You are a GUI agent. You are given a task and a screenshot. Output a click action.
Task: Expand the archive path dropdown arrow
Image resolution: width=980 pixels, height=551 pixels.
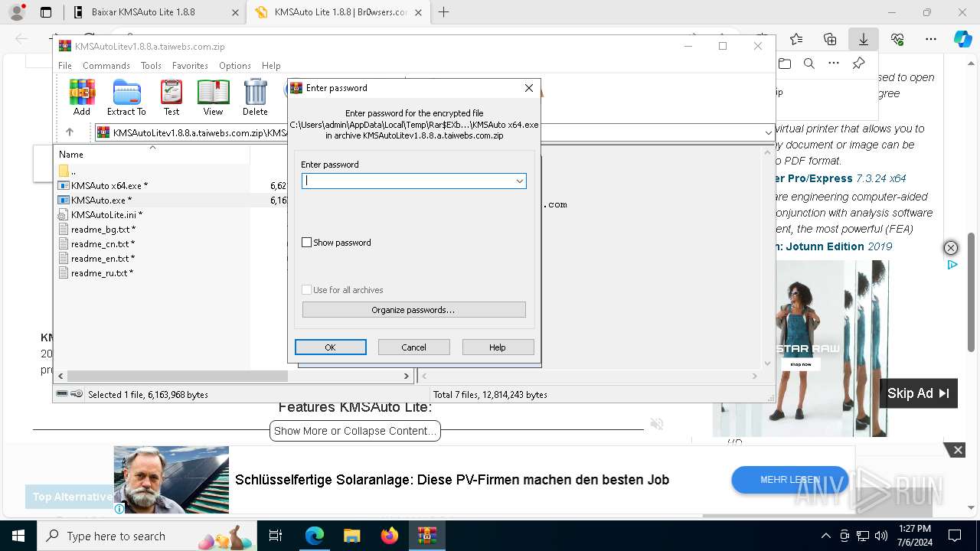coord(768,132)
